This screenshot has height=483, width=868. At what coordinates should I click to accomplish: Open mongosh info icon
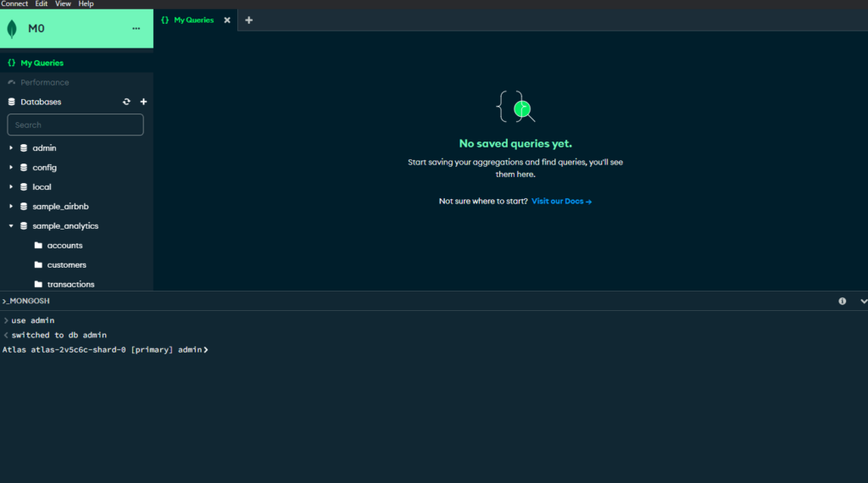842,301
